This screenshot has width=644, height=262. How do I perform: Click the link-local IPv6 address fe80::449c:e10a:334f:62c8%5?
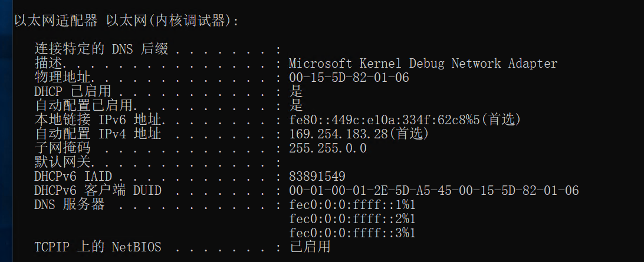tap(405, 120)
